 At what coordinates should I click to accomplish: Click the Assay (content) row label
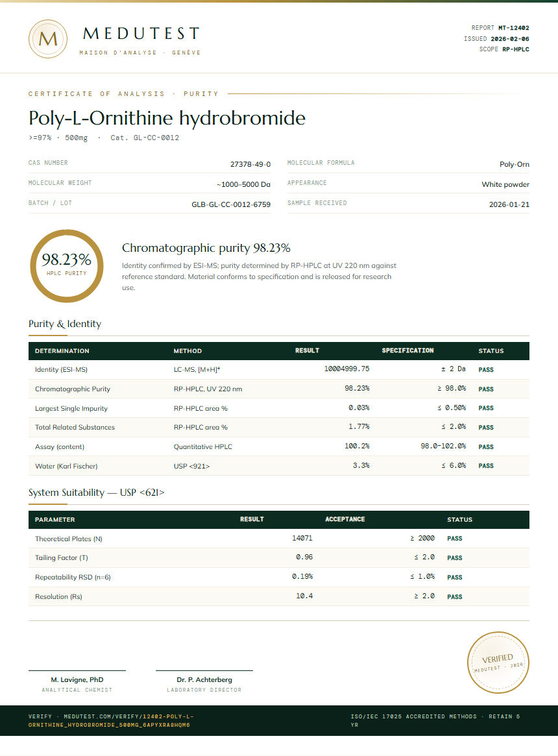[59, 447]
